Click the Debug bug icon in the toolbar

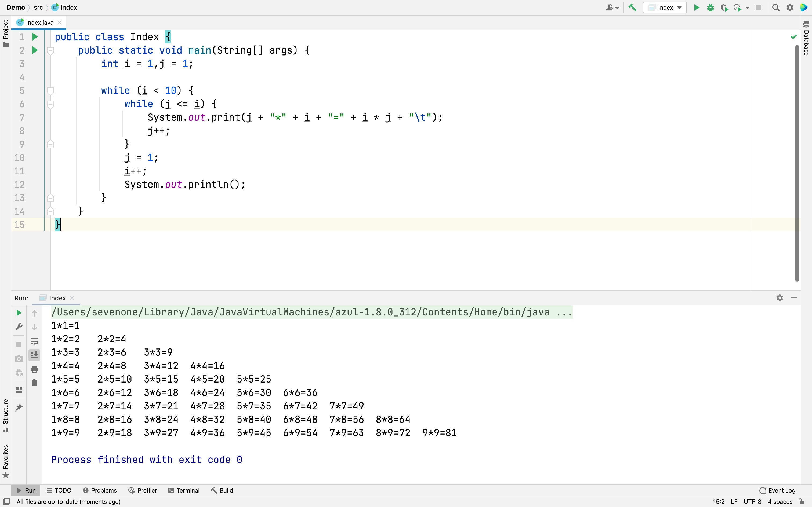[710, 8]
